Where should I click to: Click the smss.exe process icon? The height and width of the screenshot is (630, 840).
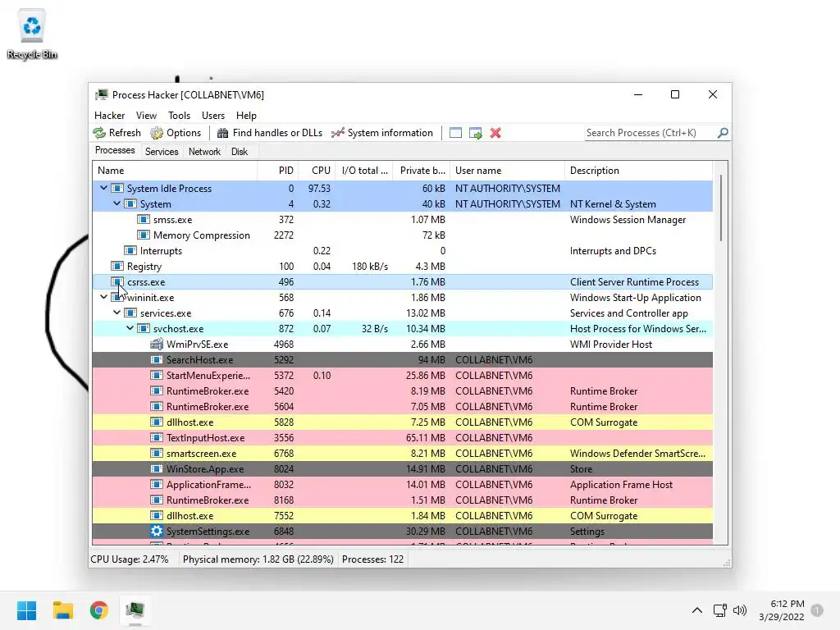click(143, 219)
